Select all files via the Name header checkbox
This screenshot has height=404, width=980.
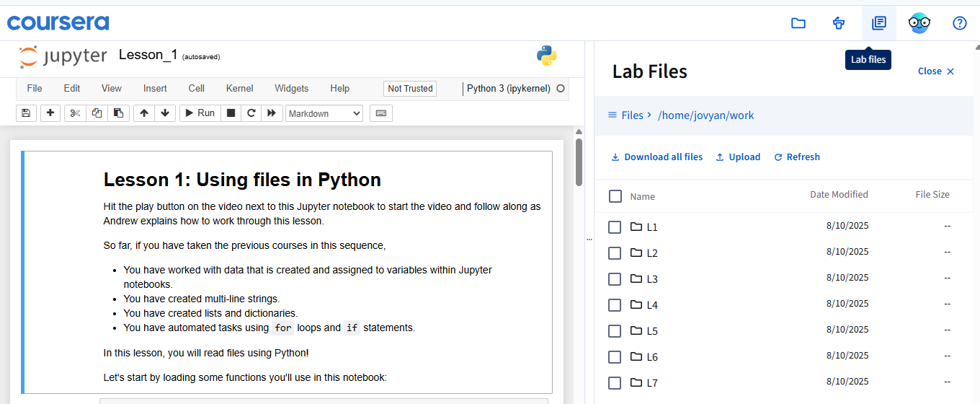click(x=615, y=196)
